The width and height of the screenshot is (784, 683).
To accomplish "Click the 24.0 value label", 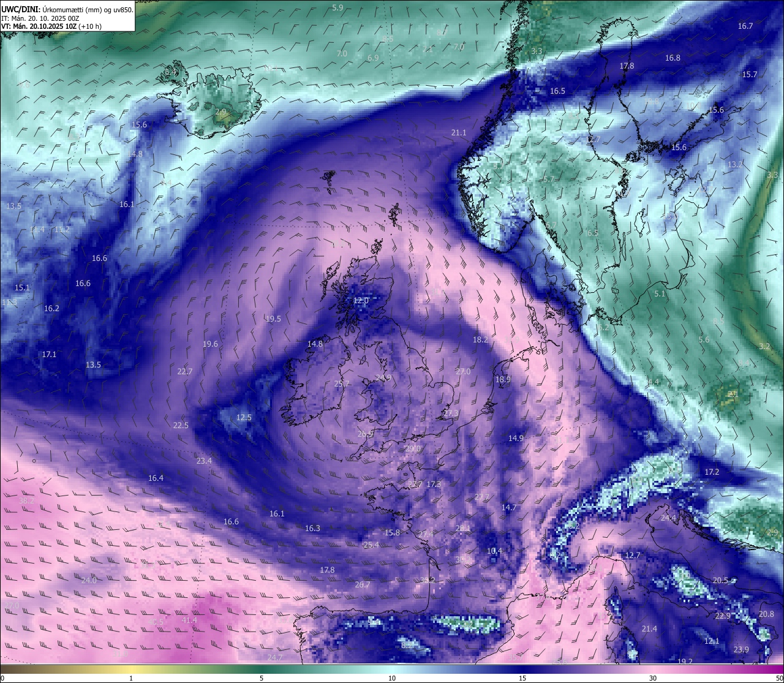I will (89, 579).
